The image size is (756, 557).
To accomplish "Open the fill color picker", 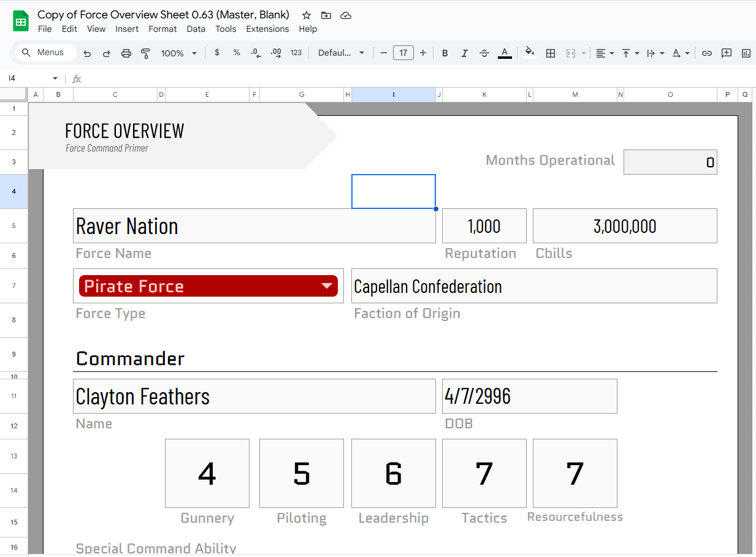I will pyautogui.click(x=530, y=53).
